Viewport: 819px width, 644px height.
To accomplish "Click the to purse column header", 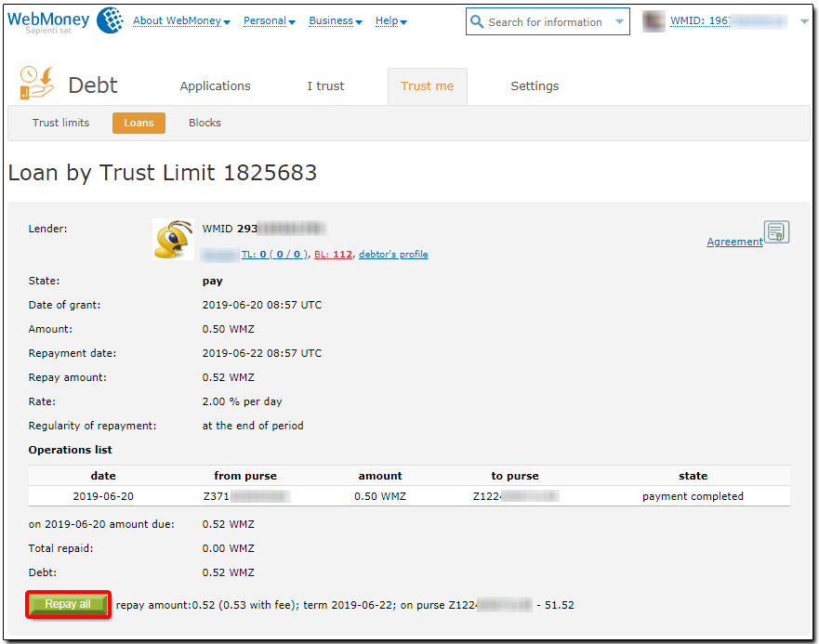I will pos(515,476).
